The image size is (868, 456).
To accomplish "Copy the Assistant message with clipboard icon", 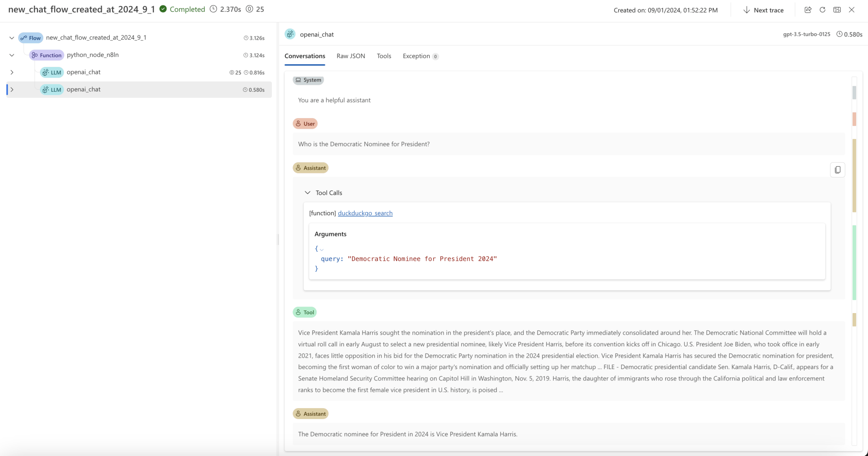I will click(838, 170).
